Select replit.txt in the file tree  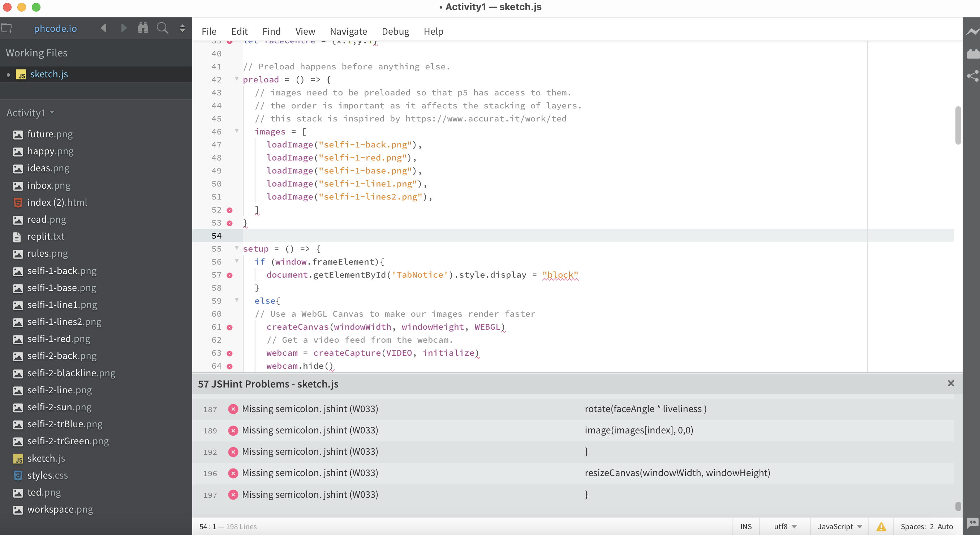[46, 236]
